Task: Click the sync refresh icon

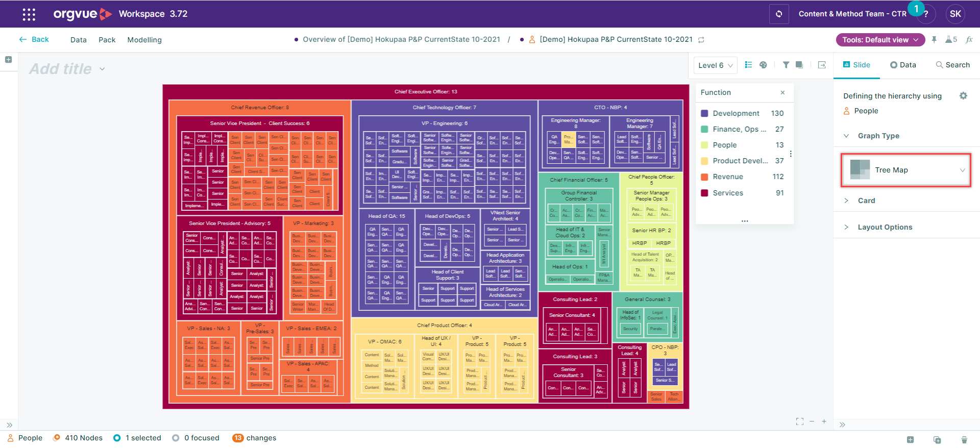Action: click(779, 14)
